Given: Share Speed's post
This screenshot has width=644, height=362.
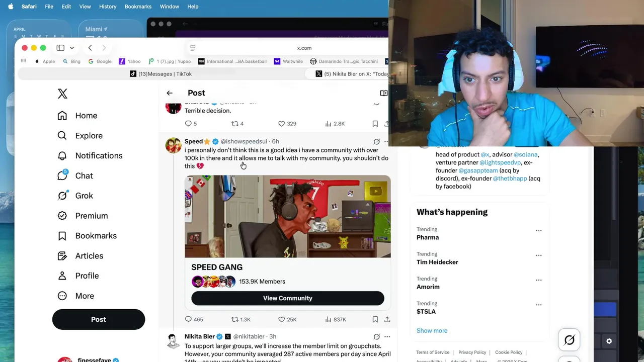Looking at the screenshot, I should pyautogui.click(x=387, y=319).
